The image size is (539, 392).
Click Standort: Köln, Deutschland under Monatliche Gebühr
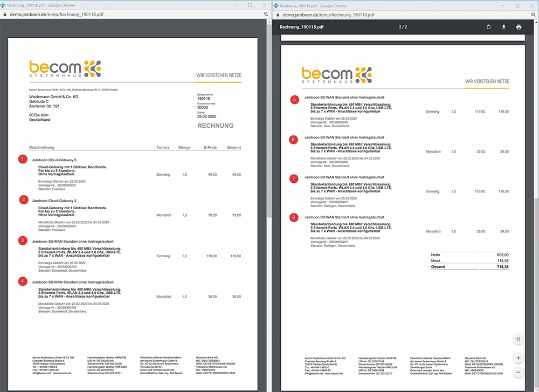point(330,166)
